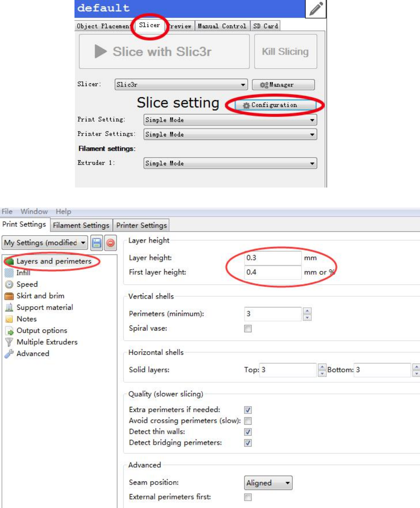This screenshot has width=420, height=508.
Task: Click the Perimeters (minimum) value field
Action: coord(273,314)
